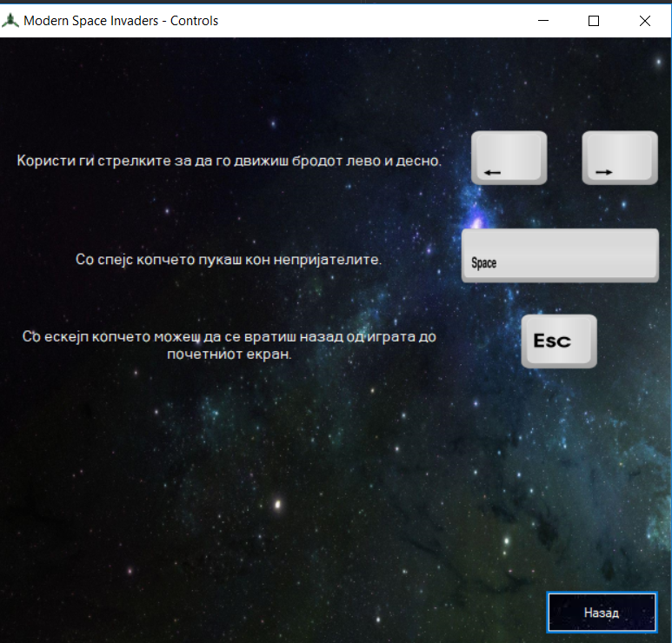The width and height of the screenshot is (672, 643).
Task: Click the Space key image
Action: [x=560, y=255]
